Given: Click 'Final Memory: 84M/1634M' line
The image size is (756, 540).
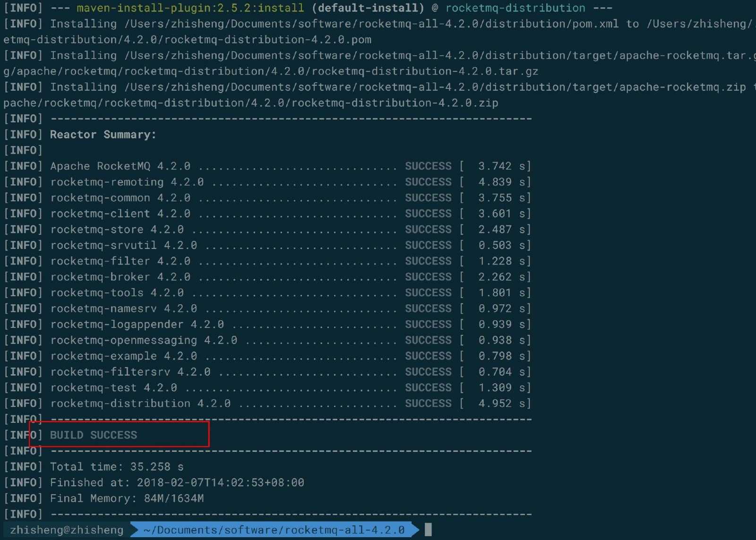Looking at the screenshot, I should [127, 498].
